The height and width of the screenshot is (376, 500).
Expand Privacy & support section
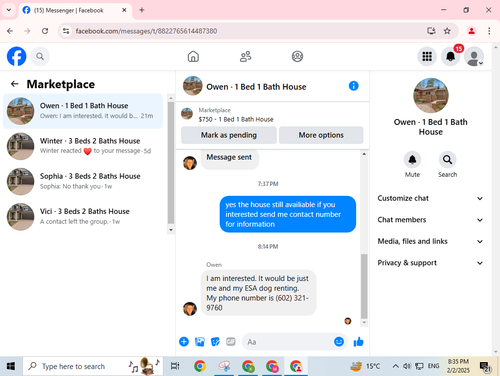tap(430, 263)
